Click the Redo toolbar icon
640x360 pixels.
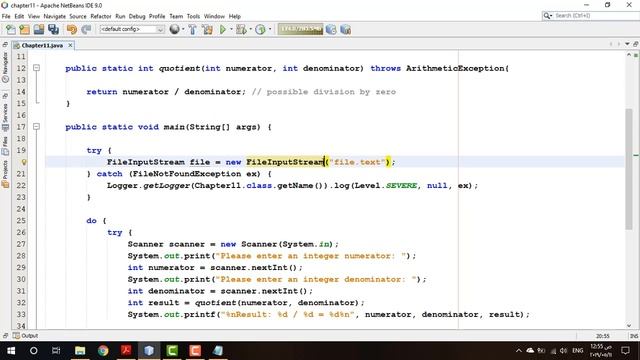86,29
